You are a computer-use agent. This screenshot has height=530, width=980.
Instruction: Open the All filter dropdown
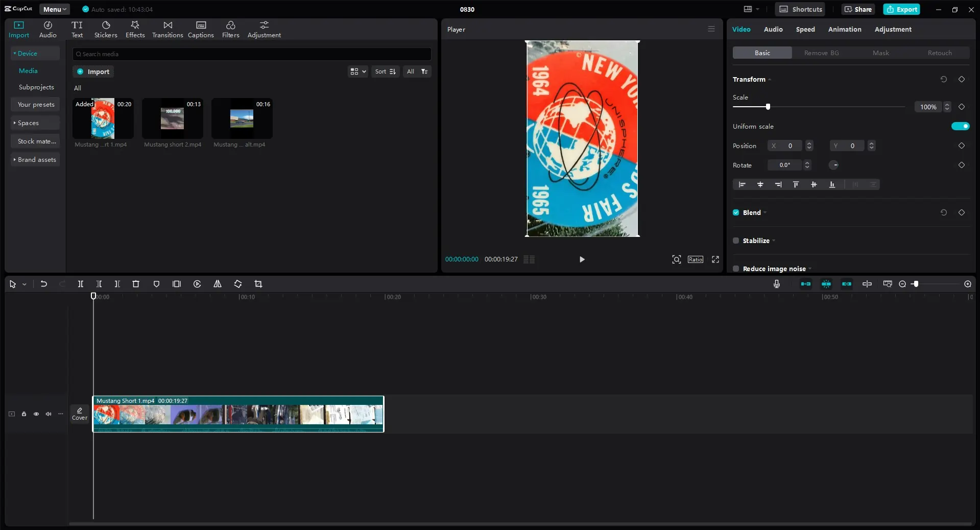pyautogui.click(x=417, y=71)
